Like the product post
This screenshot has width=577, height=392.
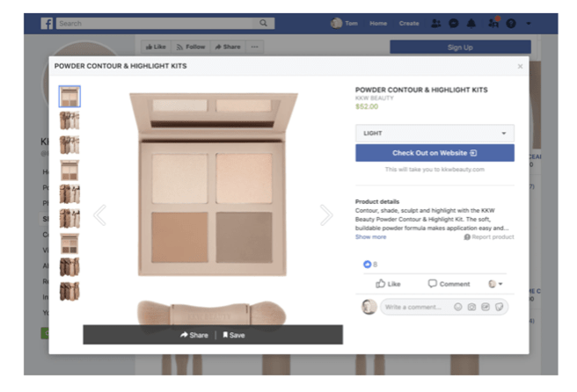tap(388, 284)
